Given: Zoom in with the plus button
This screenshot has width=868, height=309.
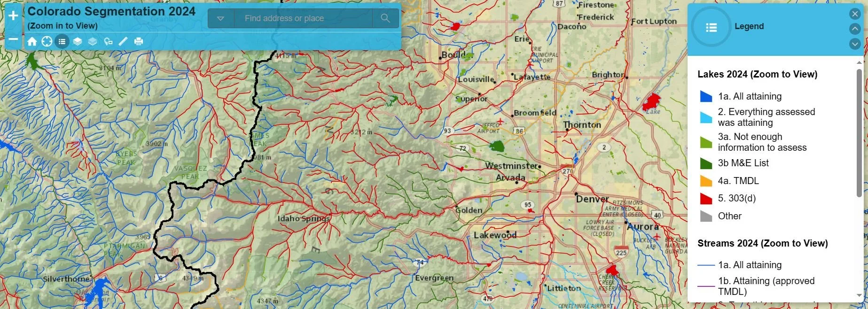Looking at the screenshot, I should [13, 16].
